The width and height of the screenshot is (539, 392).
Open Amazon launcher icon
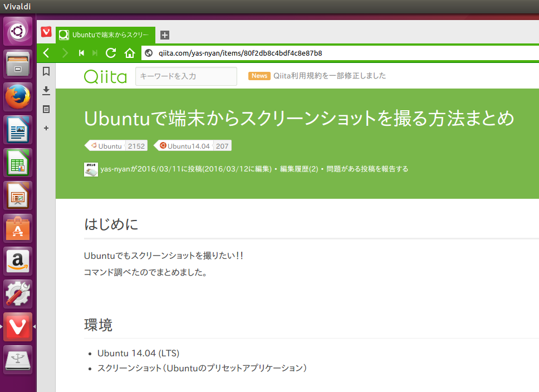tap(18, 261)
